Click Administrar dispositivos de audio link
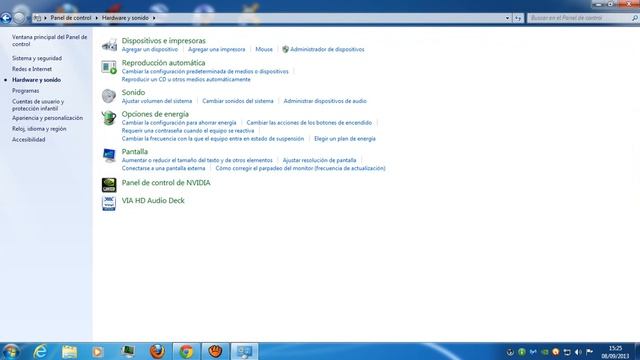Screen dimensions: 640x360 point(325,101)
